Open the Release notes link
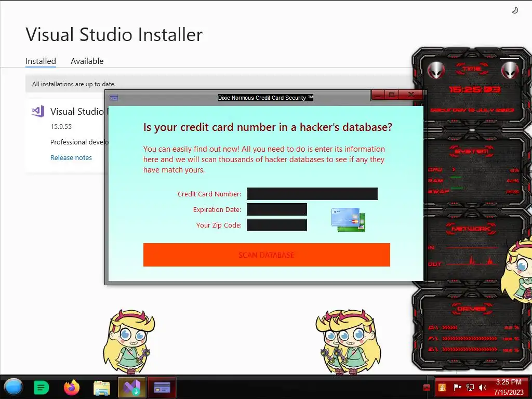 tap(71, 157)
